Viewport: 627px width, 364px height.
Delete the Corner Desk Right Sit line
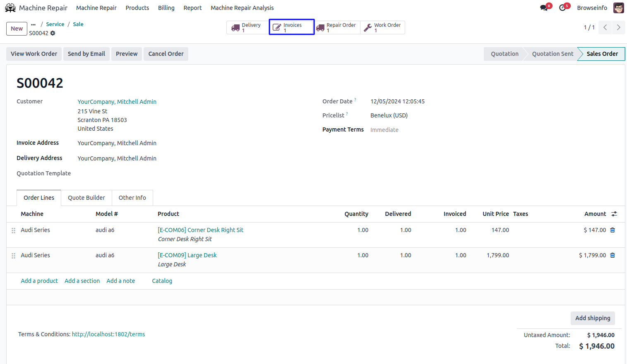(613, 230)
